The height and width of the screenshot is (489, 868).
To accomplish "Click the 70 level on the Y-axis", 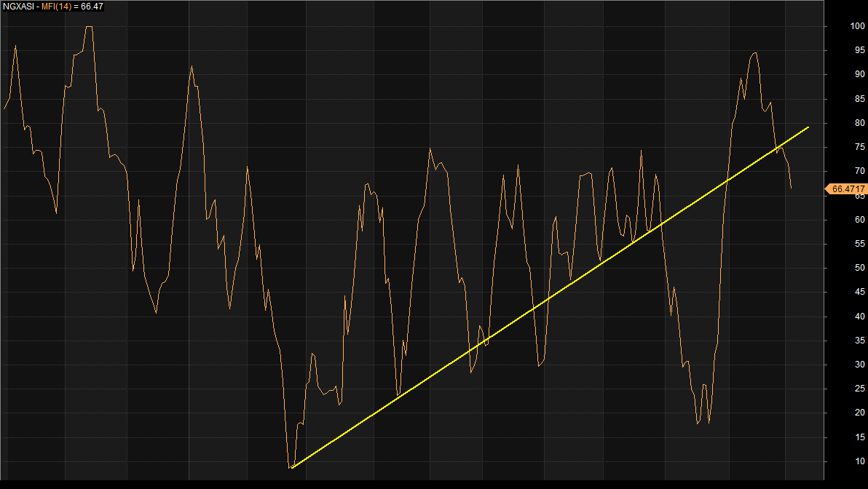I will [860, 171].
